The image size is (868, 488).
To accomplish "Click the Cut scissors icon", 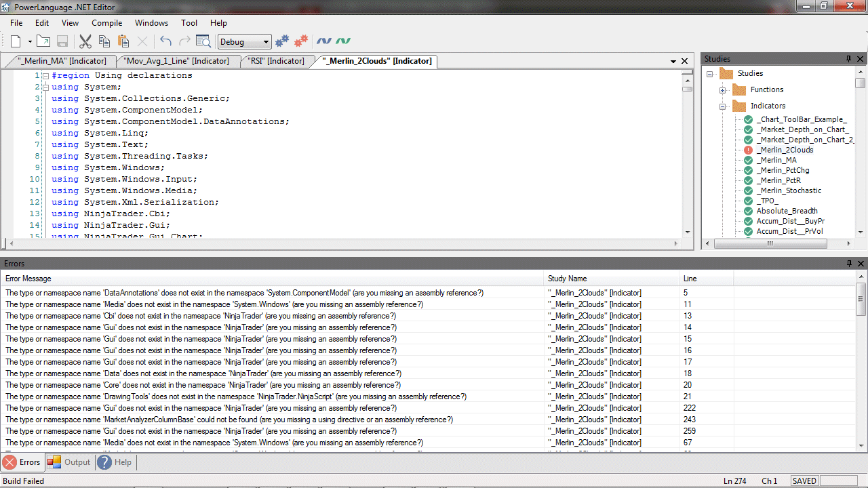I will click(x=85, y=41).
